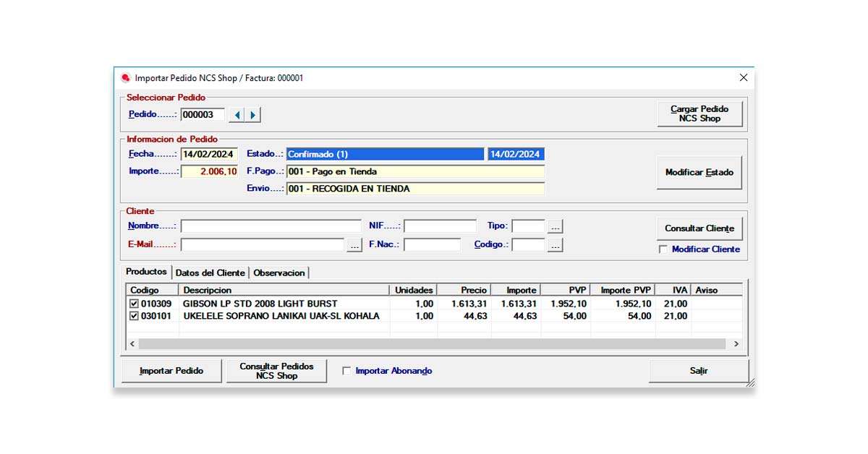Click price cell 1.613,31 under Precio
Screen dimensions: 868x454
469,304
